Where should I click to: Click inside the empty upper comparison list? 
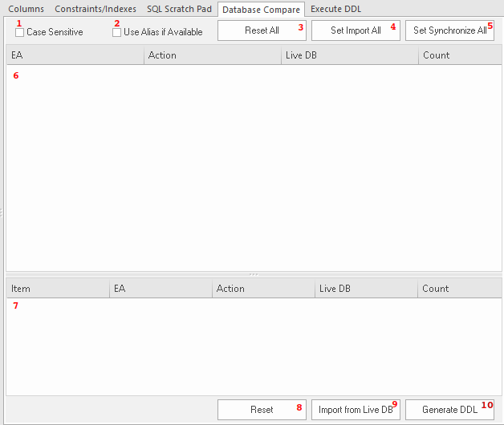(253, 168)
